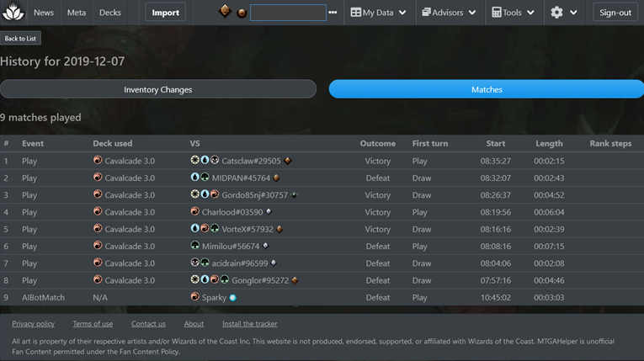Select opponent name Gonglor#95272
Image resolution: width=644 pixels, height=361 pixels.
click(x=260, y=280)
